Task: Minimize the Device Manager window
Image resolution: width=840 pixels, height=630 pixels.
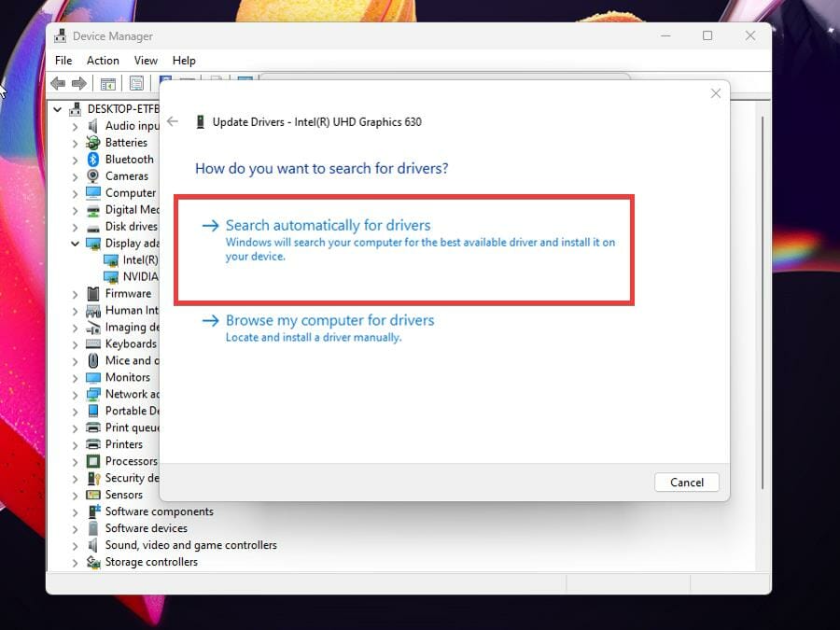Action: coord(665,35)
